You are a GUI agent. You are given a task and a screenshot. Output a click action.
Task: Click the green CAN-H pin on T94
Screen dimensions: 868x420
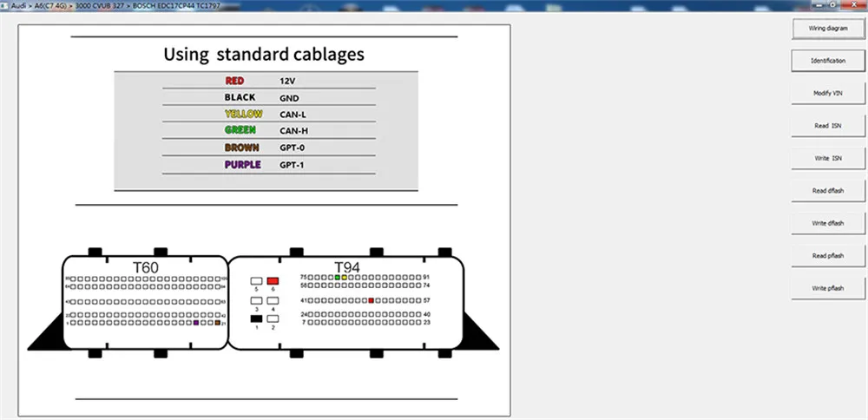[x=337, y=277]
